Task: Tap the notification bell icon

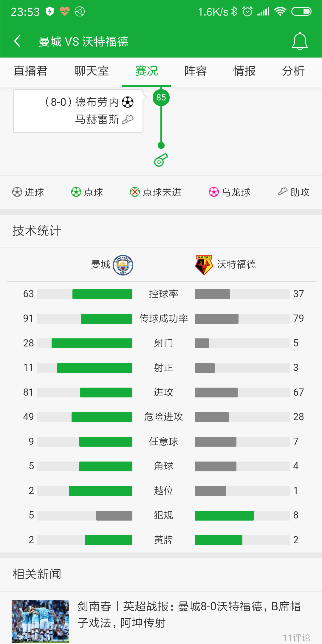Action: (300, 41)
